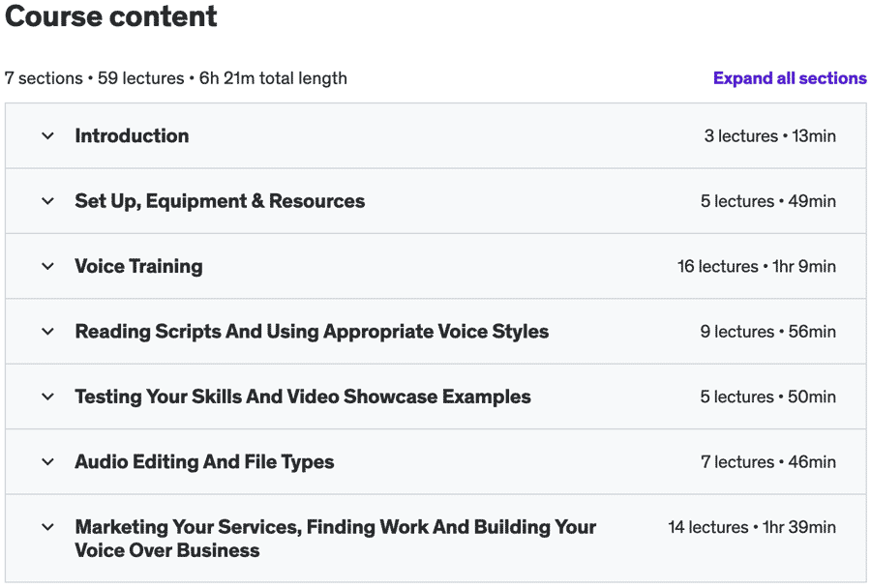This screenshot has height=588, width=871.
Task: Click the 14 lectures 1hr 39min label
Action: pos(752,527)
